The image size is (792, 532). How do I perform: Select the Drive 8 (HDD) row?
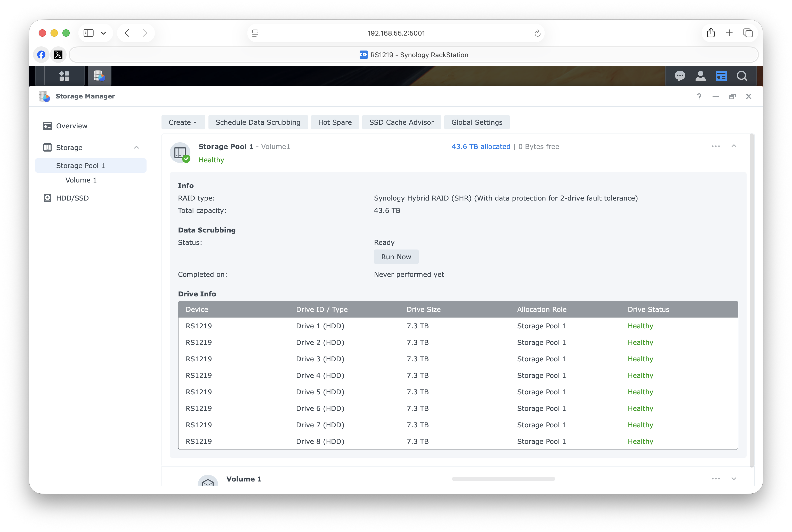pyautogui.click(x=458, y=442)
